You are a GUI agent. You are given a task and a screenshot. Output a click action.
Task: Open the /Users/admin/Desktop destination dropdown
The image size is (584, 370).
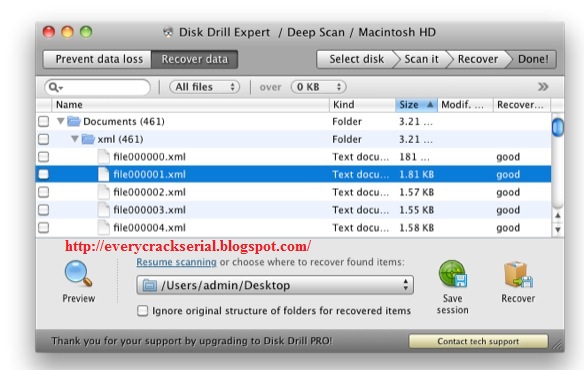click(275, 285)
